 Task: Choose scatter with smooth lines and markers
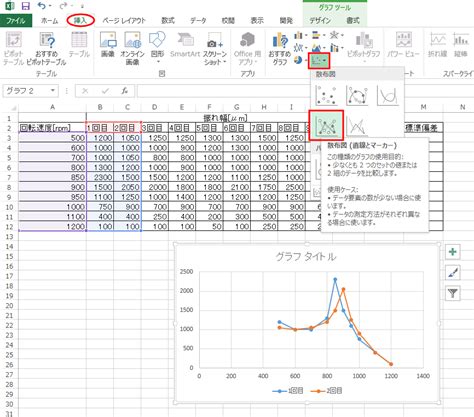[x=357, y=95]
